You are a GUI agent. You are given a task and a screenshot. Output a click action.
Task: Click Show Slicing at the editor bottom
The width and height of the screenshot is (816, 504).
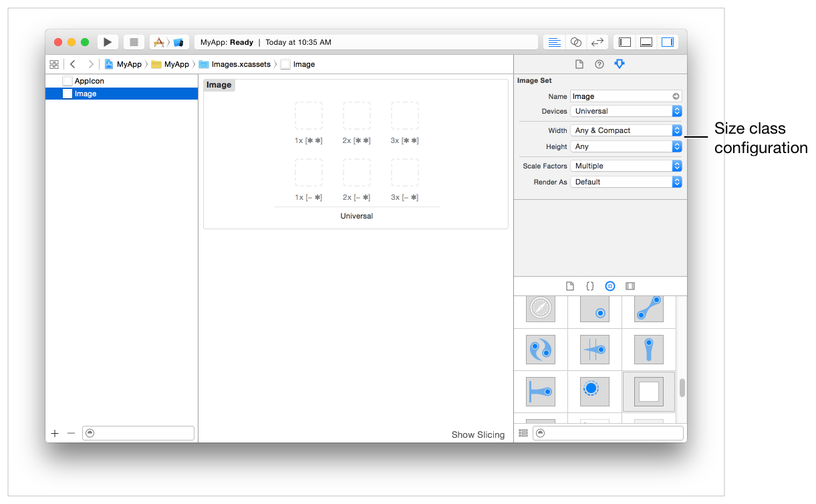click(478, 434)
